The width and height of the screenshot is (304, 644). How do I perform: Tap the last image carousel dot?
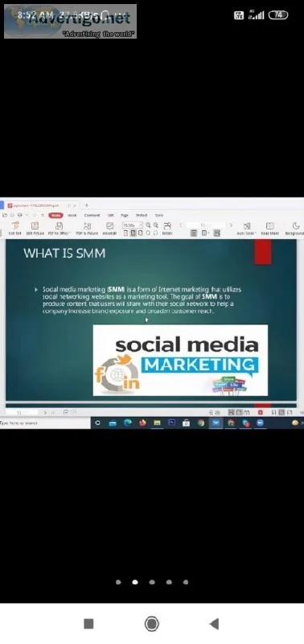[186, 582]
